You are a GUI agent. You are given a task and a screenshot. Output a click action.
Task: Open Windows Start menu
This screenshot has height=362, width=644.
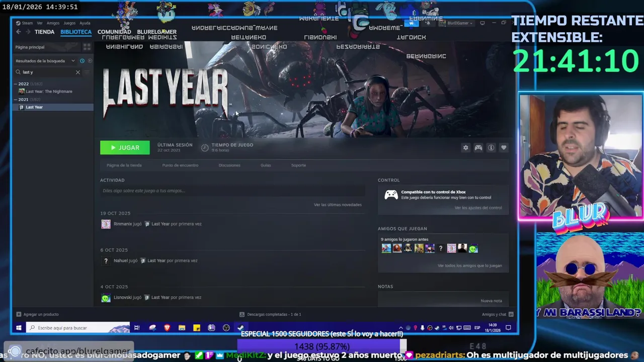pyautogui.click(x=19, y=328)
